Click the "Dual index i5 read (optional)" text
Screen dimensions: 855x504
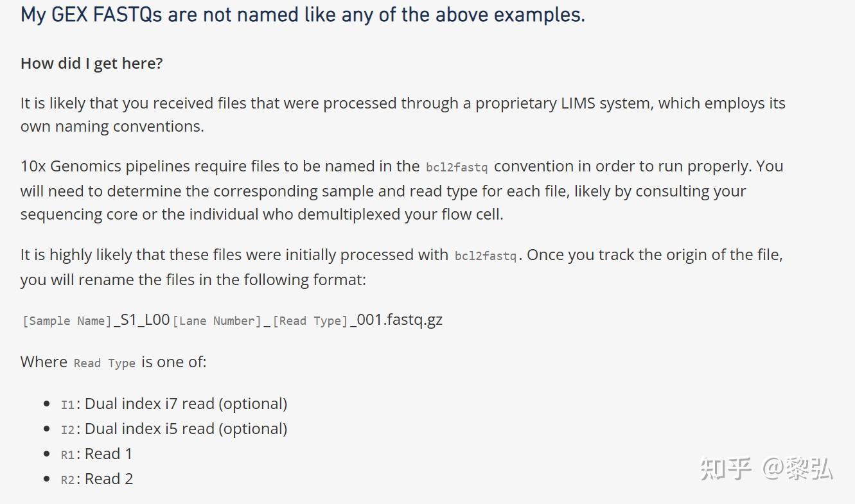[x=186, y=429]
